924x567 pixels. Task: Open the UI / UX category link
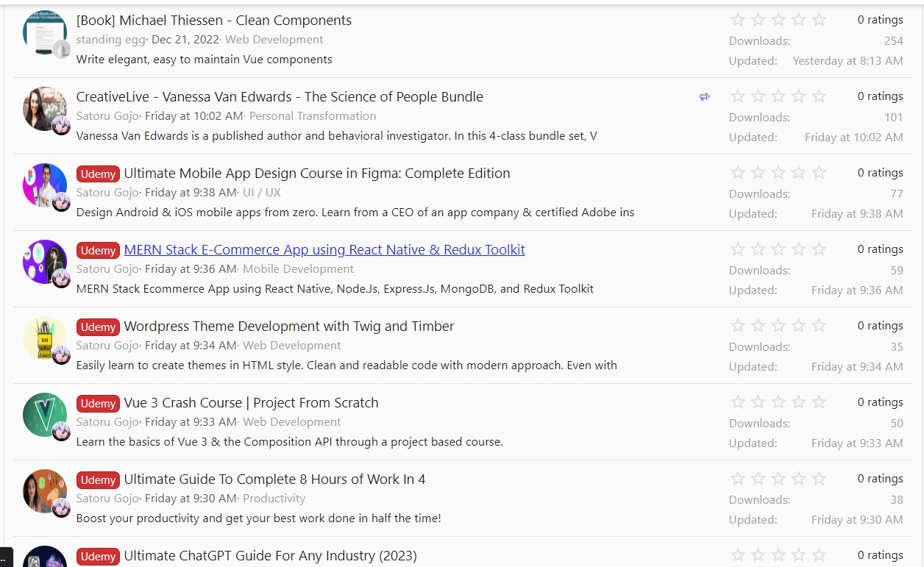[262, 193]
